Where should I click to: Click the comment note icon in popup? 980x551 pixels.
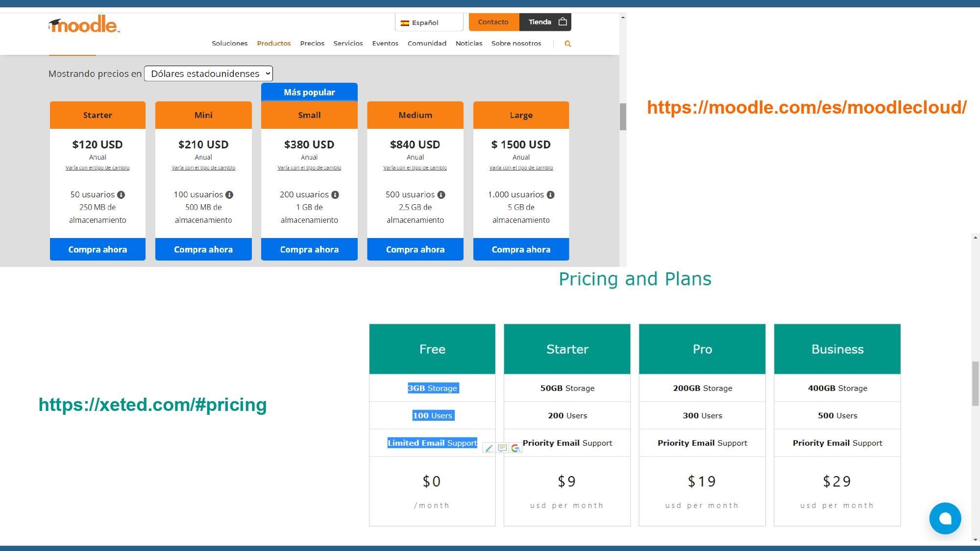[x=502, y=448]
